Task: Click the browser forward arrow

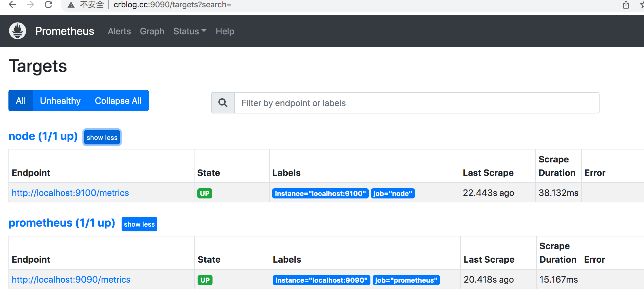Action: 30,5
